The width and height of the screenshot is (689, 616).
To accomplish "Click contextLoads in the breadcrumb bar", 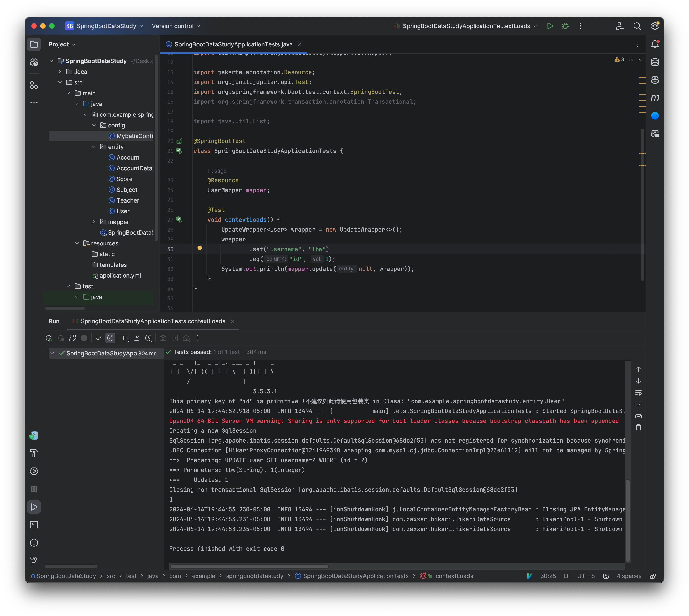I will [454, 576].
